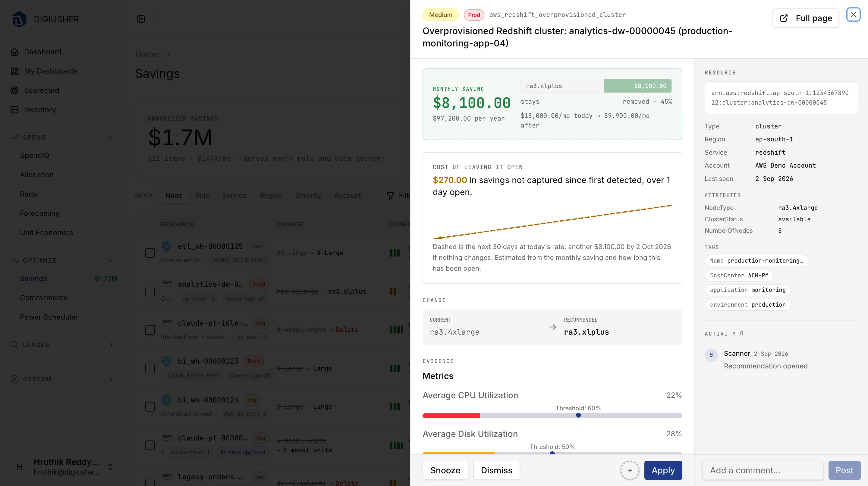
Task: Click the Home breadcrumb link
Action: tap(146, 54)
